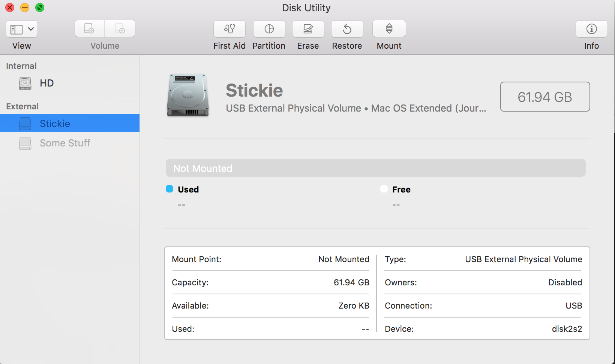Click the green fullscreen window button
The height and width of the screenshot is (364, 615).
point(40,7)
